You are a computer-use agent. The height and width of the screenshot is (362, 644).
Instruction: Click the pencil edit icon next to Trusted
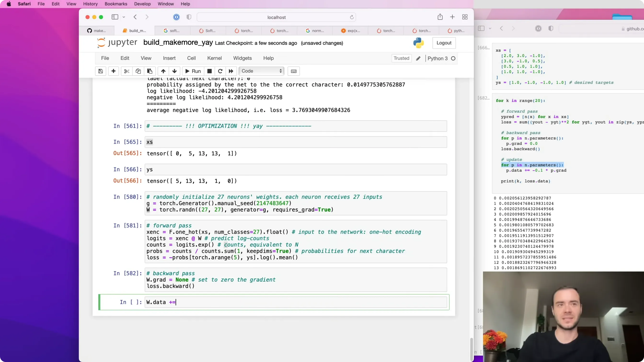[418, 58]
